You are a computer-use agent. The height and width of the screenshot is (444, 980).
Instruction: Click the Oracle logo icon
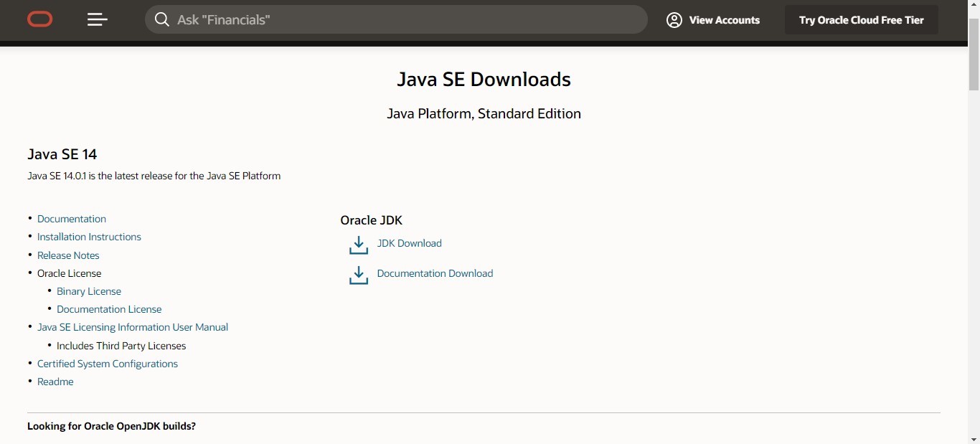tap(40, 20)
